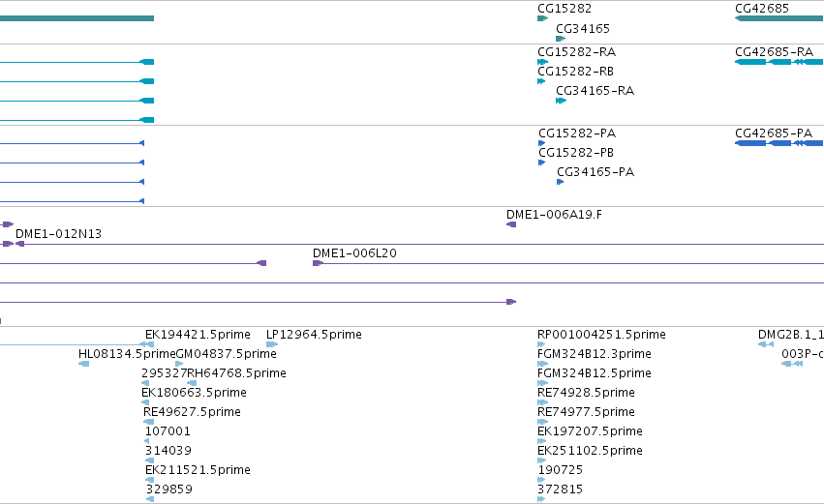Open the RE74928.5prime EST label

click(x=586, y=393)
